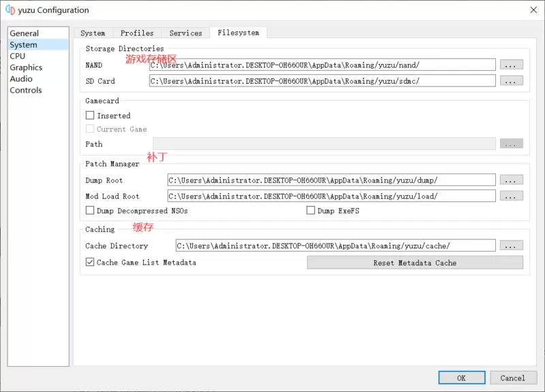Image resolution: width=545 pixels, height=392 pixels.
Task: Open the Services tab
Action: [x=185, y=33]
